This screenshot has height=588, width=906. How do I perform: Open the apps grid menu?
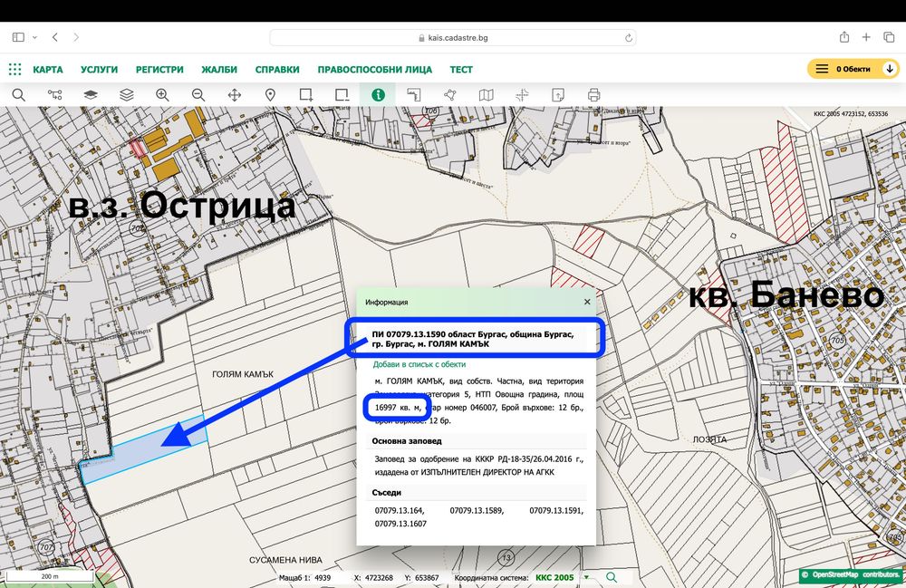pos(15,70)
